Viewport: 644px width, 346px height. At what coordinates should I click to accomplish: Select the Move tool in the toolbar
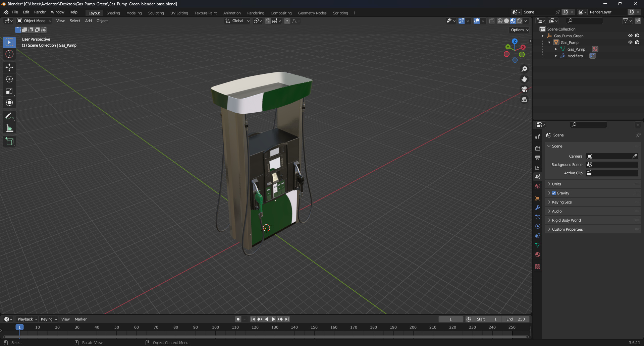[9, 67]
